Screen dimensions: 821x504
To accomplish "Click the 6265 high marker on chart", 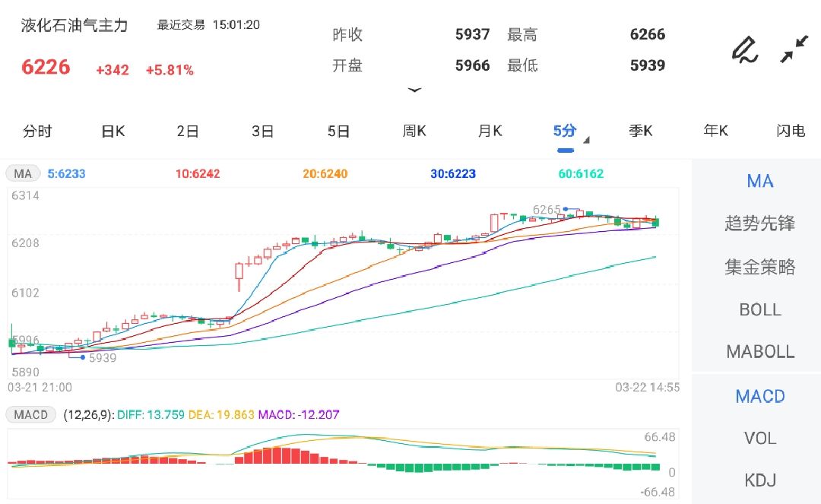I will coord(546,210).
